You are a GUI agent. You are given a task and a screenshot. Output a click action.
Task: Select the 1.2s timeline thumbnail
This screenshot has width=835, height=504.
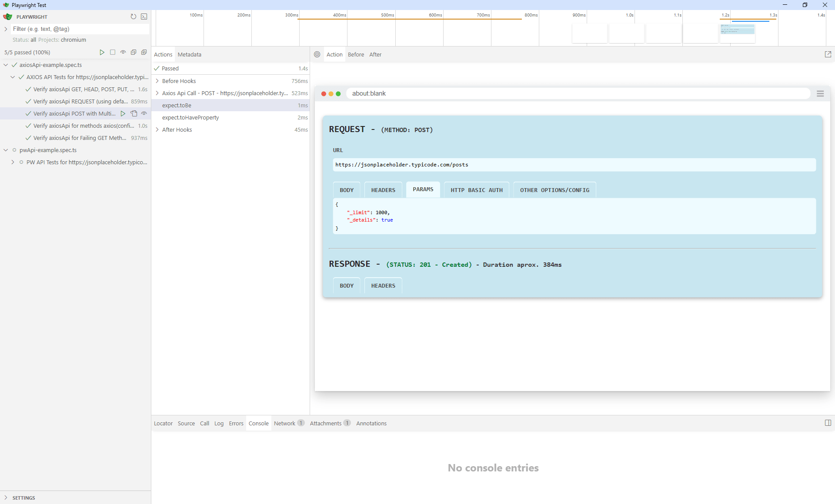tap(738, 33)
